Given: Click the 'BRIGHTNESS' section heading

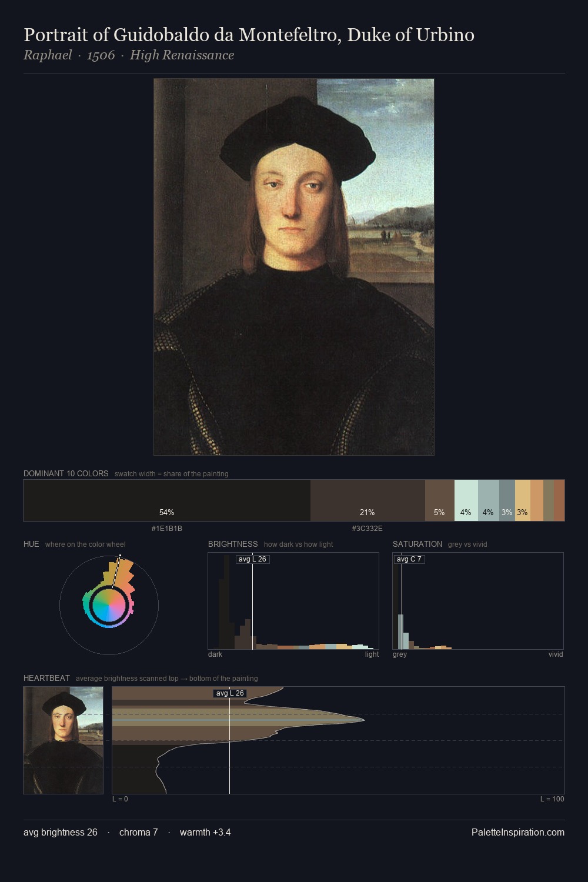Looking at the screenshot, I should click(233, 544).
